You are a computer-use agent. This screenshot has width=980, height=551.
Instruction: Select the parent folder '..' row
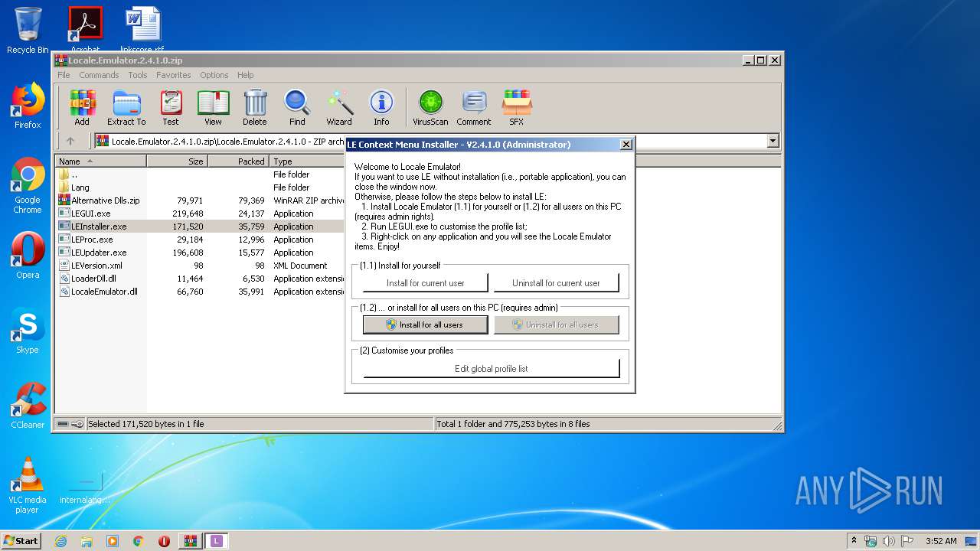[200, 174]
